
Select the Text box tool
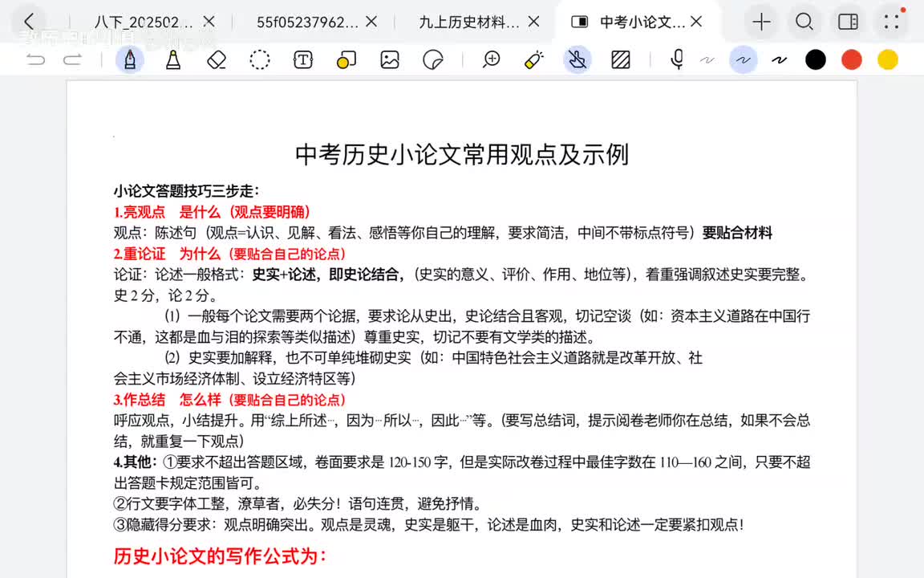click(x=303, y=59)
